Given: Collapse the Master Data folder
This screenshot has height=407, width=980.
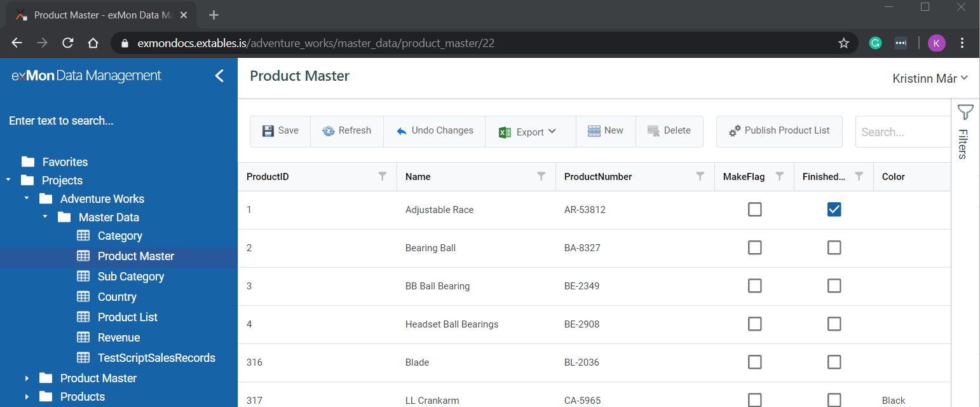Looking at the screenshot, I should pos(45,217).
